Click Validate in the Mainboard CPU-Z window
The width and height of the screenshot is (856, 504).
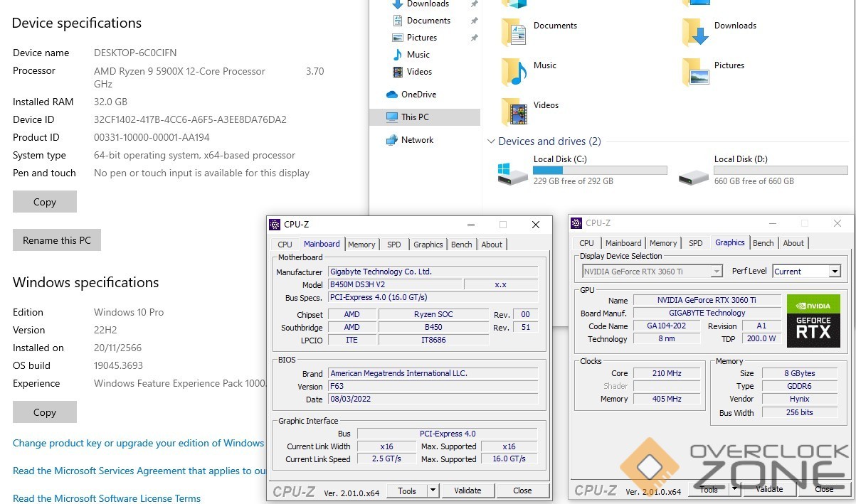467,490
